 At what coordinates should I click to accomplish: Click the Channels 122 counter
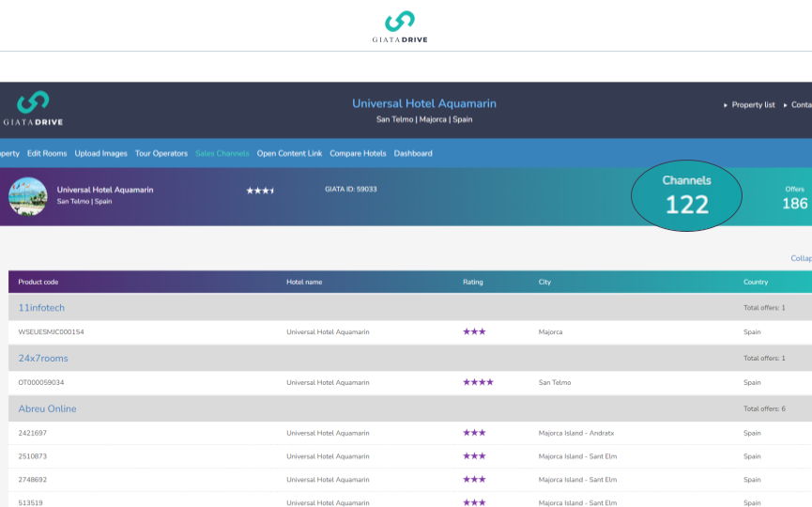coord(686,195)
